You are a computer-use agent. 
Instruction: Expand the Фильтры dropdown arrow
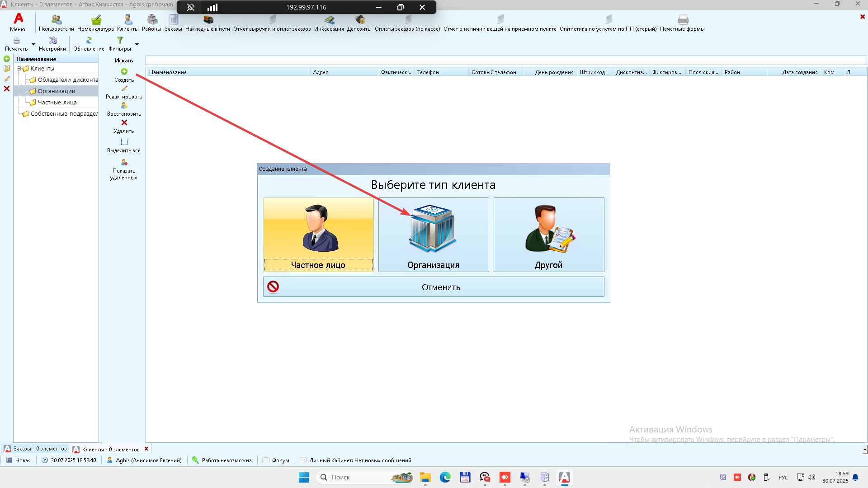[137, 44]
